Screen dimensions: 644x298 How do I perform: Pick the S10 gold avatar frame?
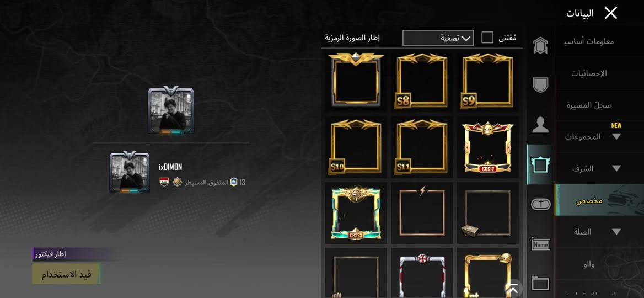coord(356,147)
